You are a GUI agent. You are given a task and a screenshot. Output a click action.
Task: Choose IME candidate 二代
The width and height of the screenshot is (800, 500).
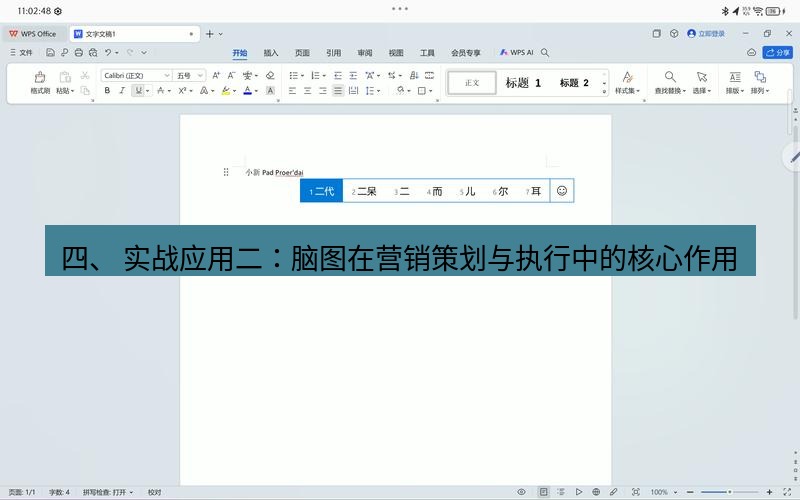coord(321,191)
